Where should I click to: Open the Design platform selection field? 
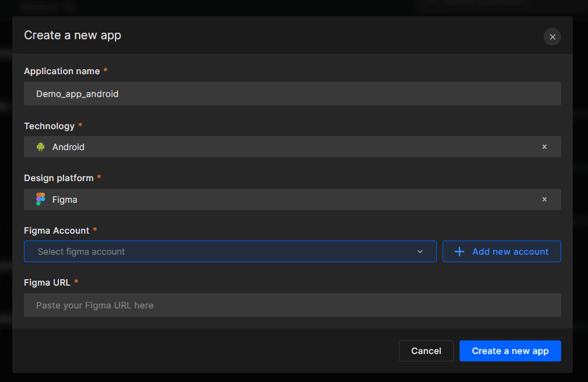click(263, 199)
